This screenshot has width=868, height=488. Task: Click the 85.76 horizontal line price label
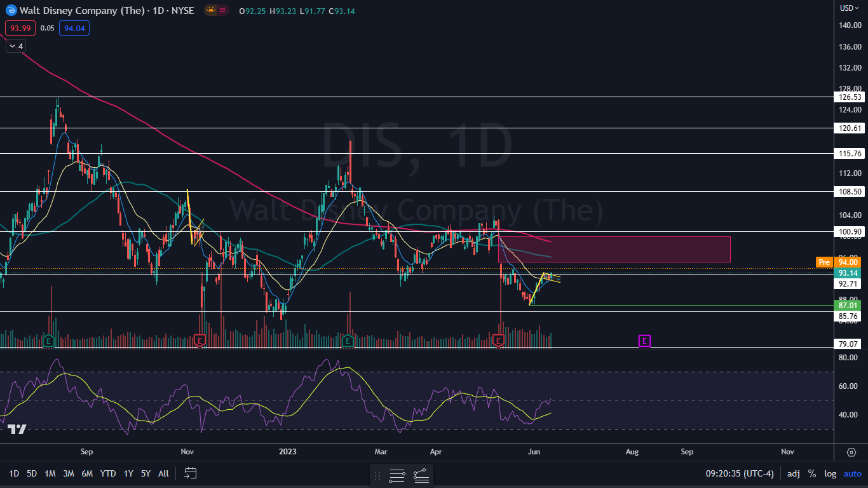[x=849, y=316]
